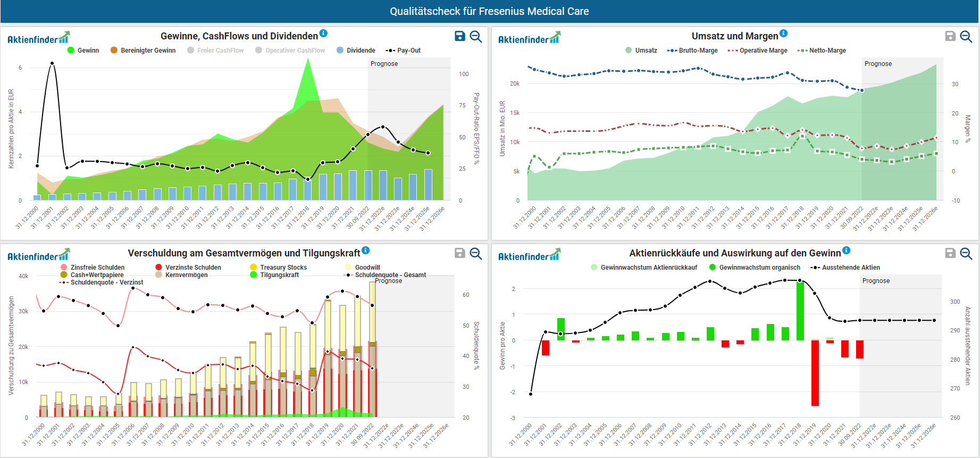Screen dimensions: 980x458
Task: Click the tall green 2018 organic growth bar
Action: [800, 311]
